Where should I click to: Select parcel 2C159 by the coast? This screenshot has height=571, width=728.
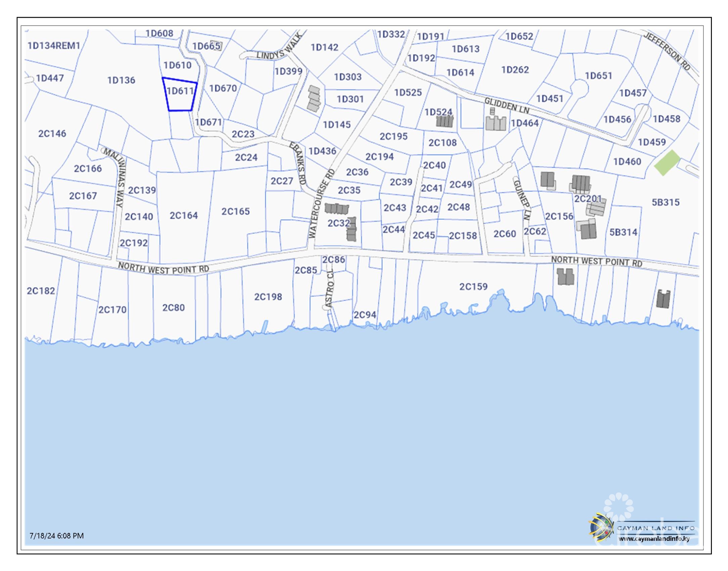pyautogui.click(x=473, y=287)
